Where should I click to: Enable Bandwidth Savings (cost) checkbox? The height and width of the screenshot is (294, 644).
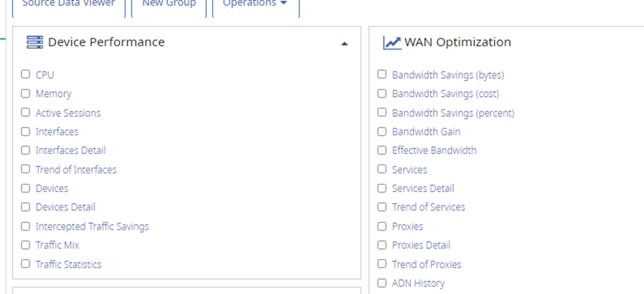point(382,94)
